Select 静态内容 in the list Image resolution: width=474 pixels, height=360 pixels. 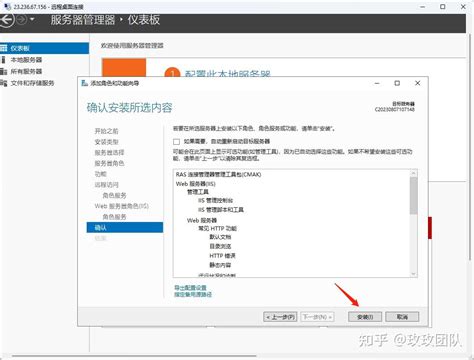click(x=220, y=265)
